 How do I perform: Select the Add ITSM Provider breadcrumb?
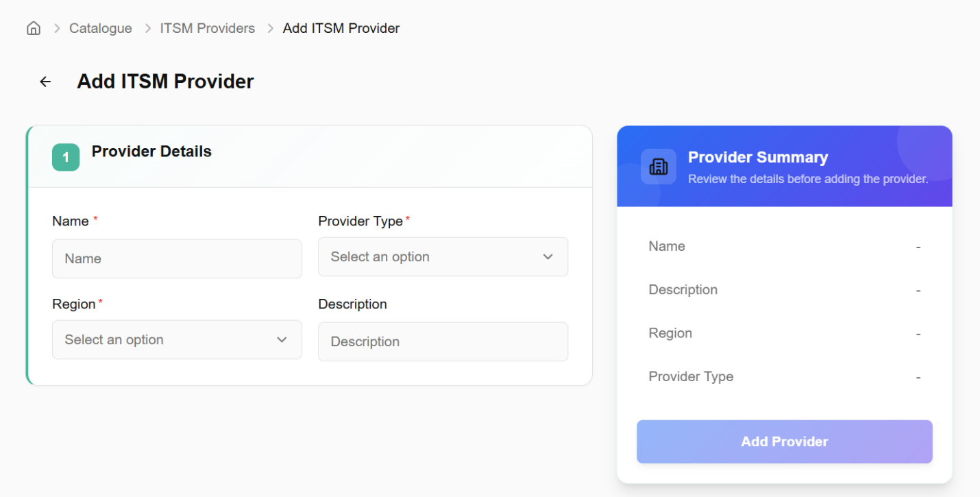[x=341, y=29]
